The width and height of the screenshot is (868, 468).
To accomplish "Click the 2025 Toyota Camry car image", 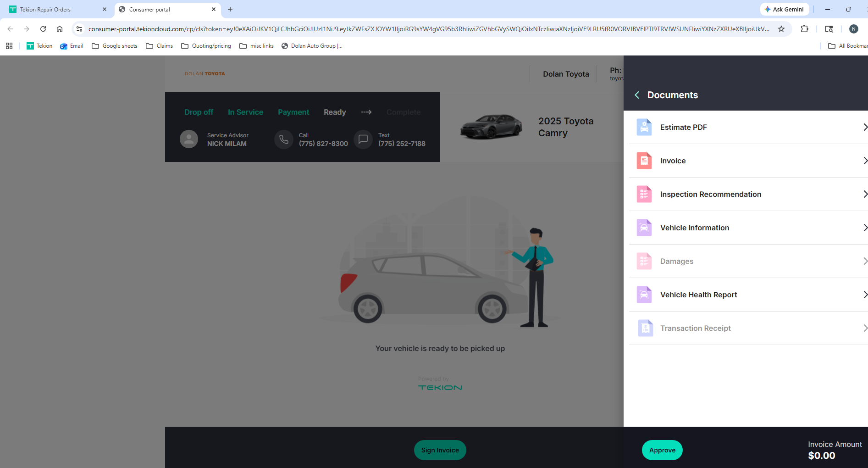I will tap(491, 126).
